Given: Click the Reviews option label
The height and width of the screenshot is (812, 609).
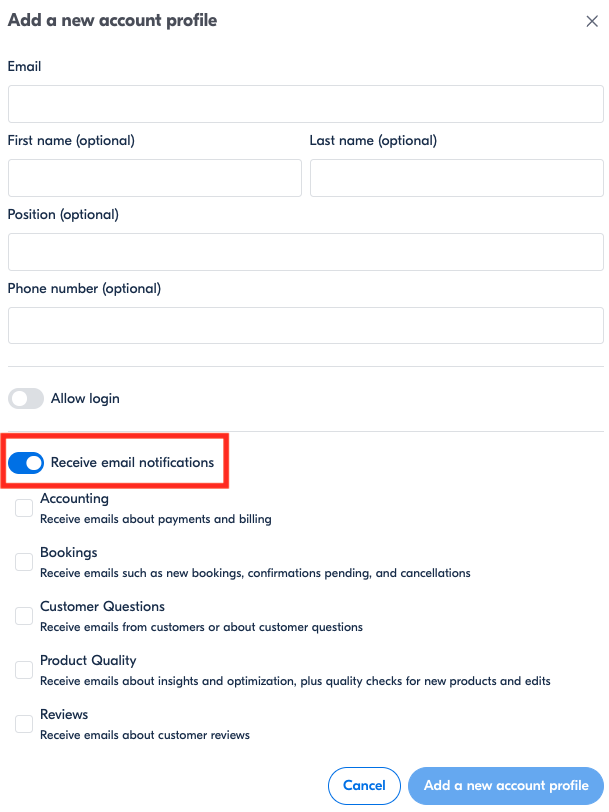Looking at the screenshot, I should [64, 715].
